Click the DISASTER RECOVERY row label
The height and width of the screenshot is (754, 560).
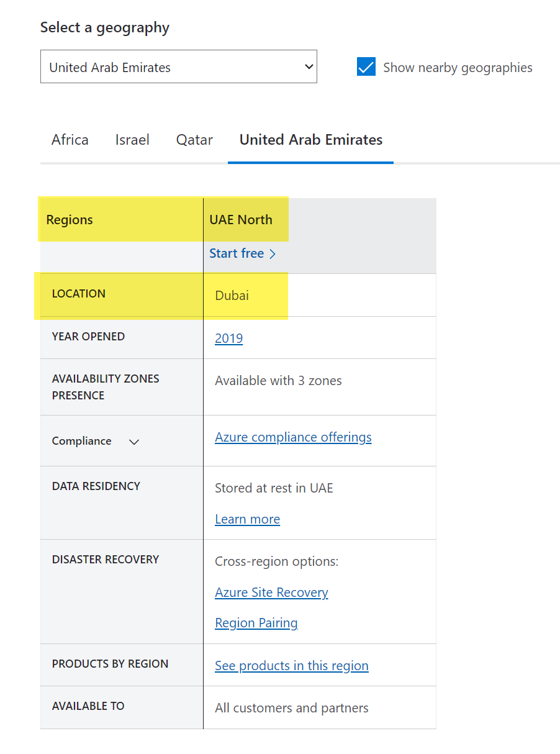point(106,560)
